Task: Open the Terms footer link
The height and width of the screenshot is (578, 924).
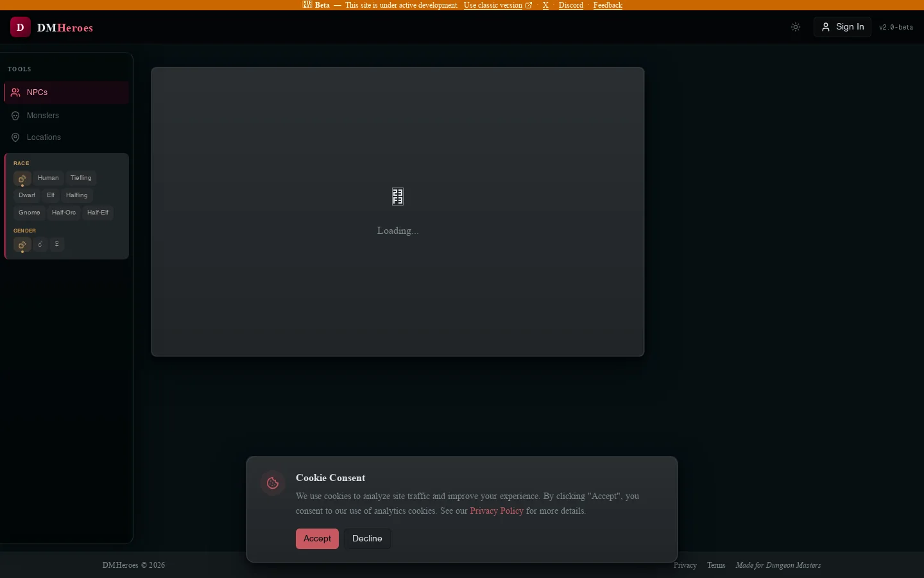Action: [716, 565]
